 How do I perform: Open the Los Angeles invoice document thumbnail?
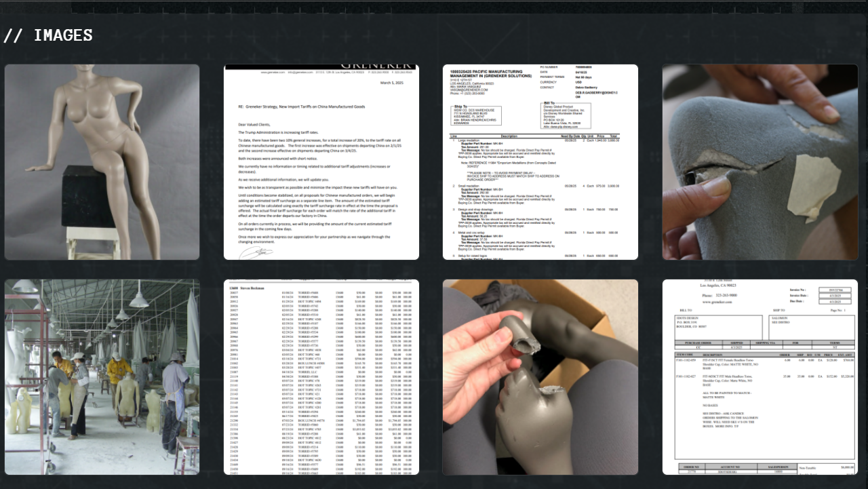coord(759,377)
